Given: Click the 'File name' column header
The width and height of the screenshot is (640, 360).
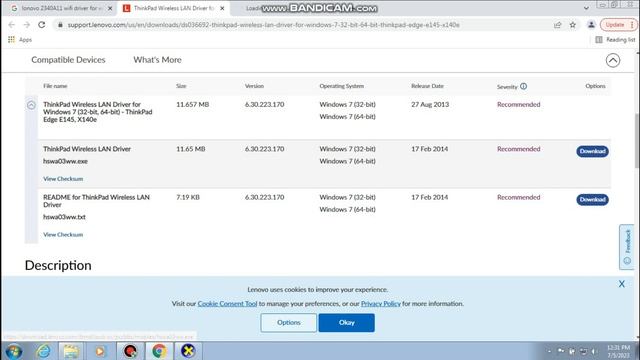Looking at the screenshot, I should coord(55,86).
